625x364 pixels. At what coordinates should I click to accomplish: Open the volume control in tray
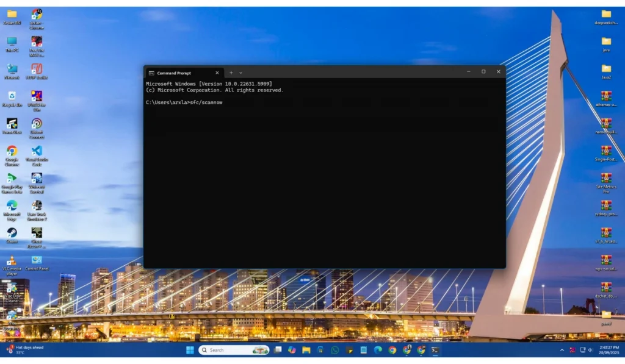point(590,350)
